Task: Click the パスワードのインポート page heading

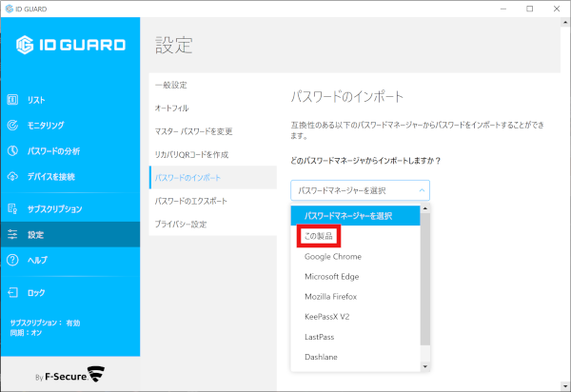Action: coord(347,97)
